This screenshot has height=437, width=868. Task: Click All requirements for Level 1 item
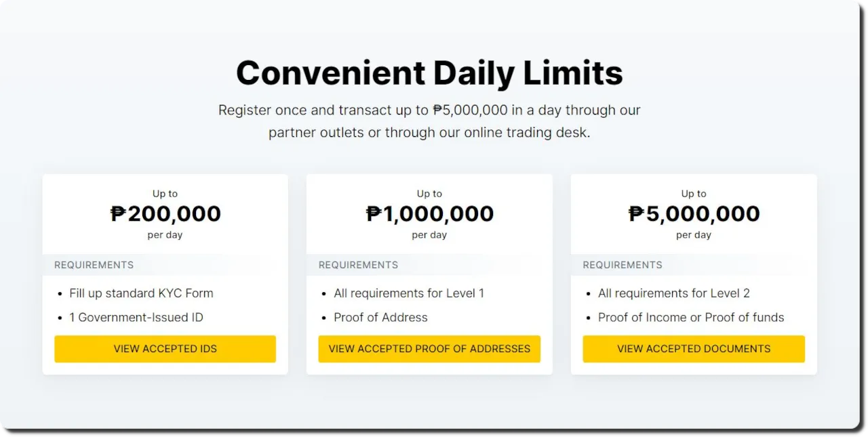click(x=409, y=293)
